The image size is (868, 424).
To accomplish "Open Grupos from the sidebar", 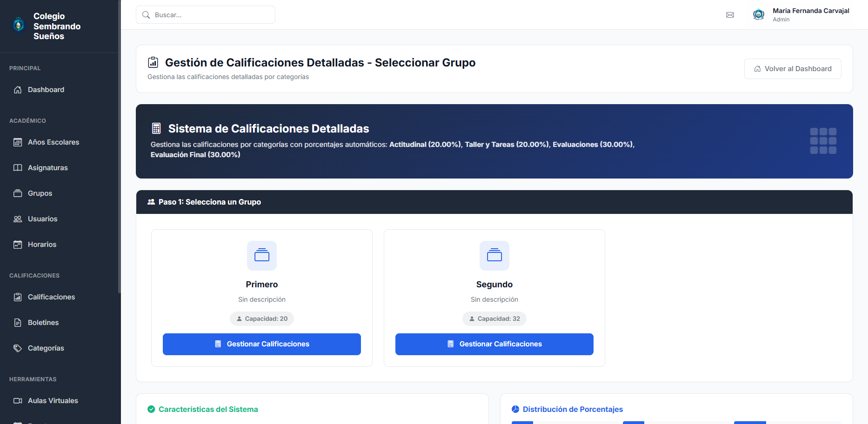I will (40, 193).
